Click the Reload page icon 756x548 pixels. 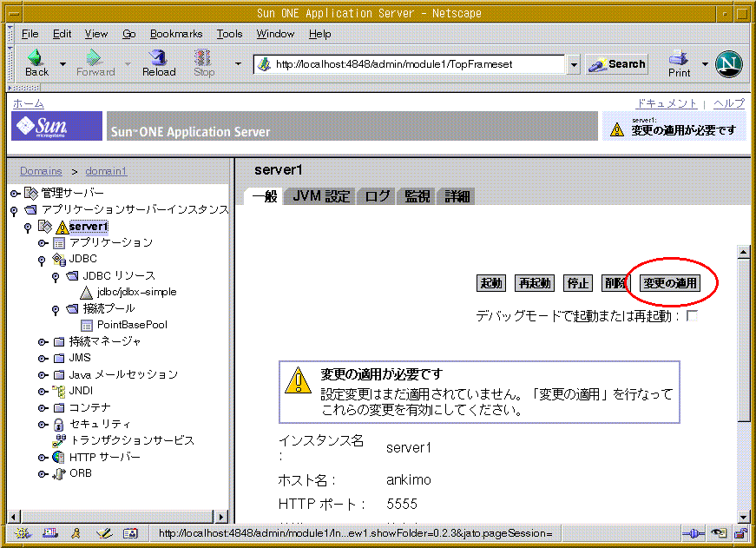tap(158, 57)
